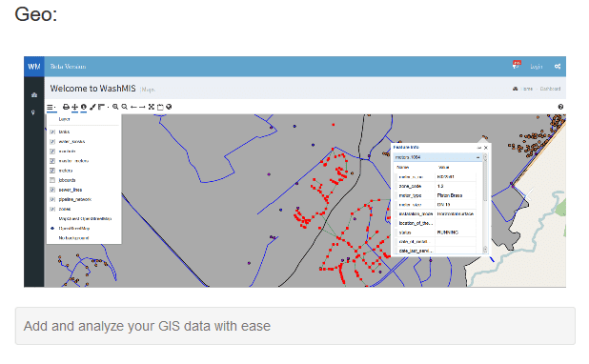Click the zoom out magnifier
Screen dimensions: 589x364
pyautogui.click(x=124, y=107)
